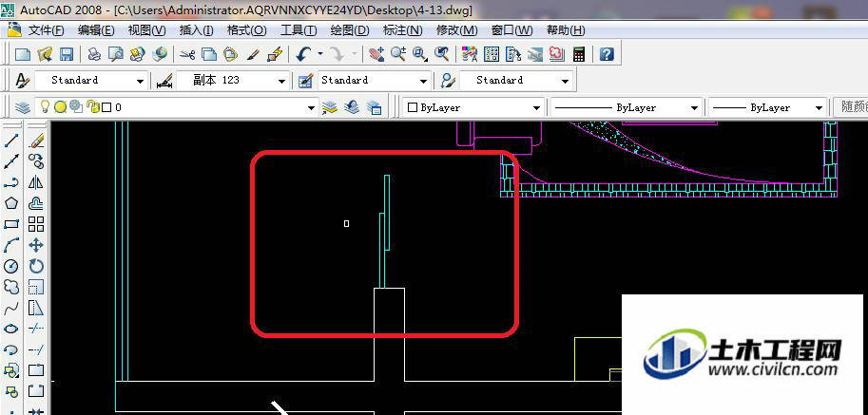Click the white ByLayer color swatch
Viewport: 868px width, 415px height.
(x=412, y=107)
